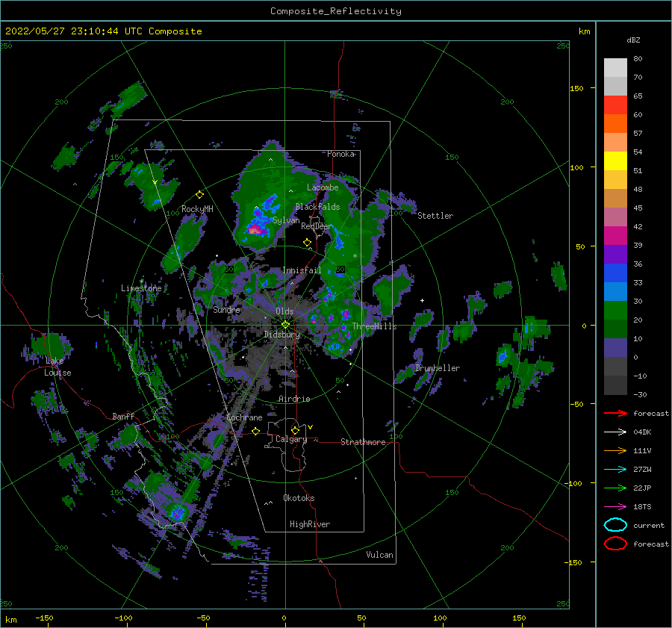The image size is (672, 628).
Task: Click the Banff town label
Action: (x=123, y=416)
